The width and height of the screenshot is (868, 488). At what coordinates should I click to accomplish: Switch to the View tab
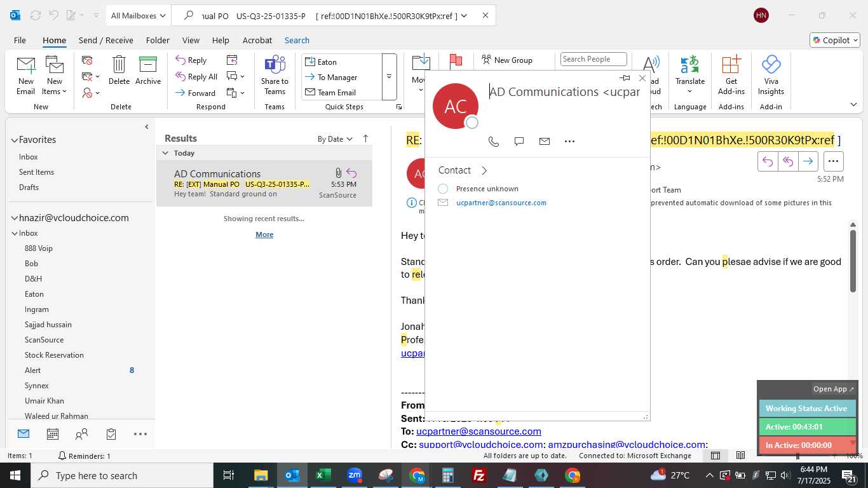(x=191, y=40)
